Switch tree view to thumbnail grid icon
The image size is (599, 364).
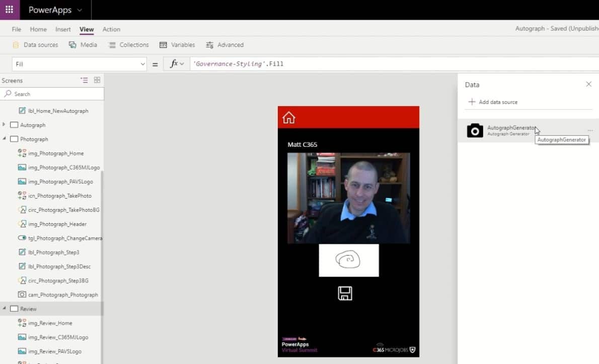click(97, 80)
